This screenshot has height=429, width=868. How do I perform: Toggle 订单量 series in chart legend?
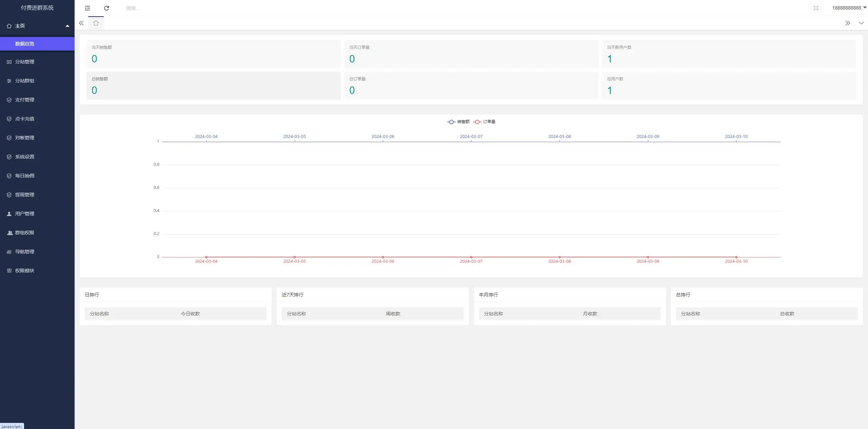click(x=485, y=122)
